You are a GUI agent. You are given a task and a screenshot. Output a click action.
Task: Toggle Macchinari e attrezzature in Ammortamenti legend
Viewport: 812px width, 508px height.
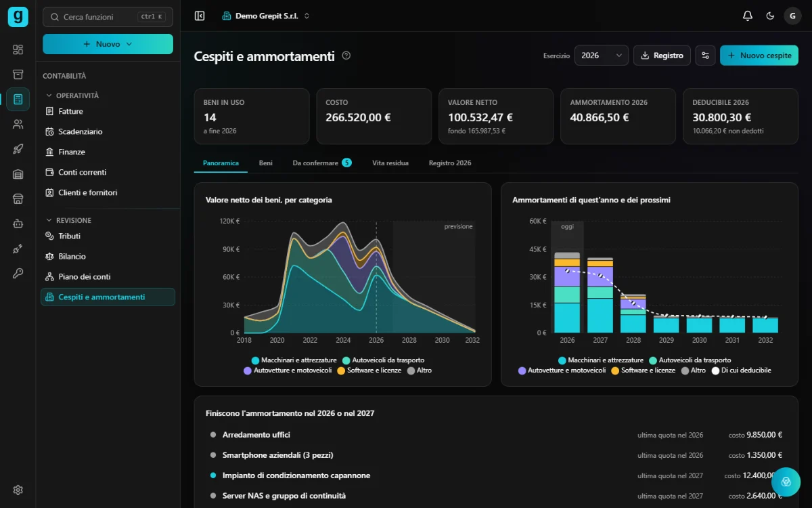tap(601, 360)
